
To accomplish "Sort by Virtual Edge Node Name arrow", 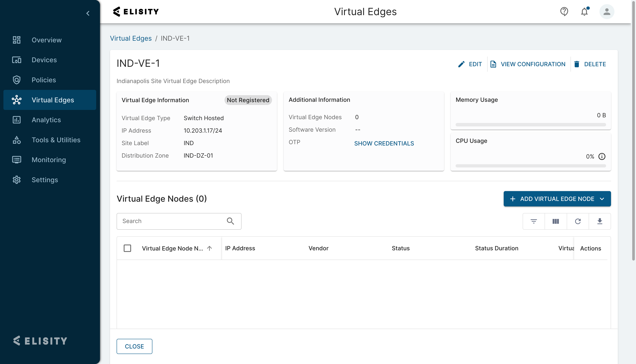I will pos(210,248).
